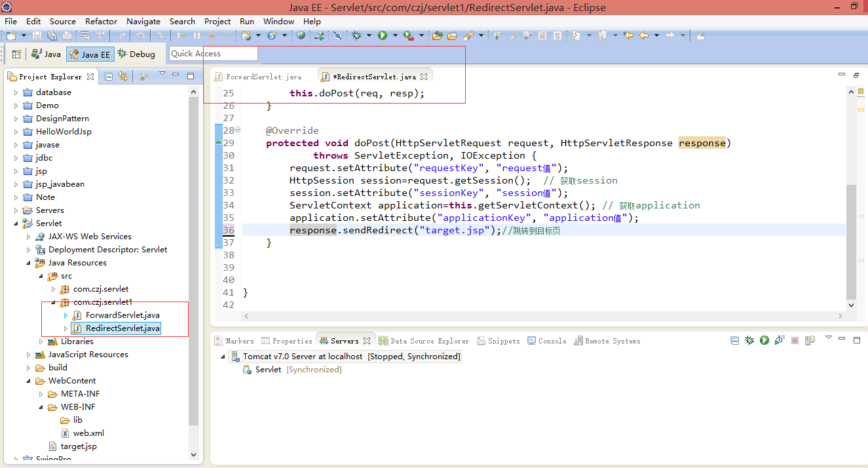Click the Skip All Breakpoints icon
The width and height of the screenshot is (868, 468).
point(338,35)
